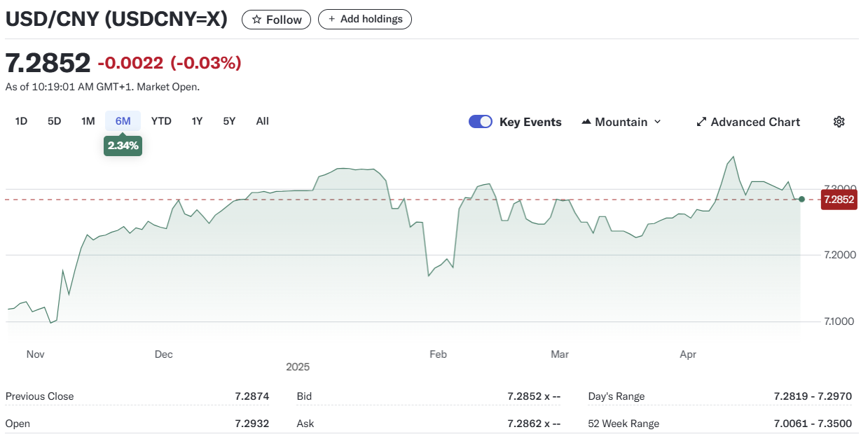Click the current price dot on chart
The width and height of the screenshot is (868, 446).
coord(801,200)
